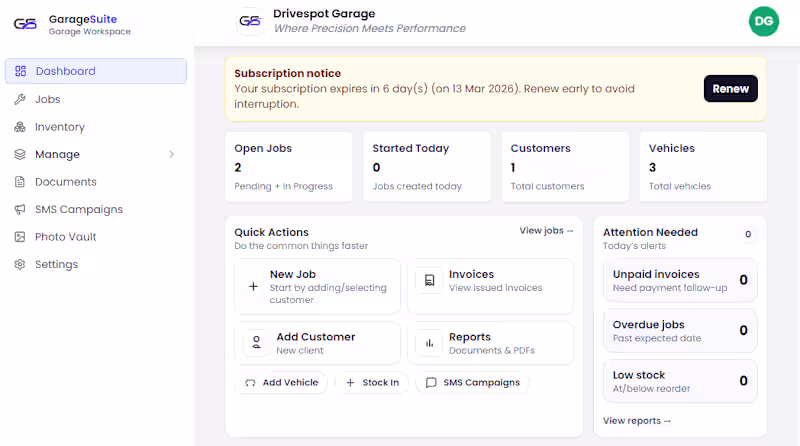
Task: Start a New Job quick action
Action: coord(317,286)
